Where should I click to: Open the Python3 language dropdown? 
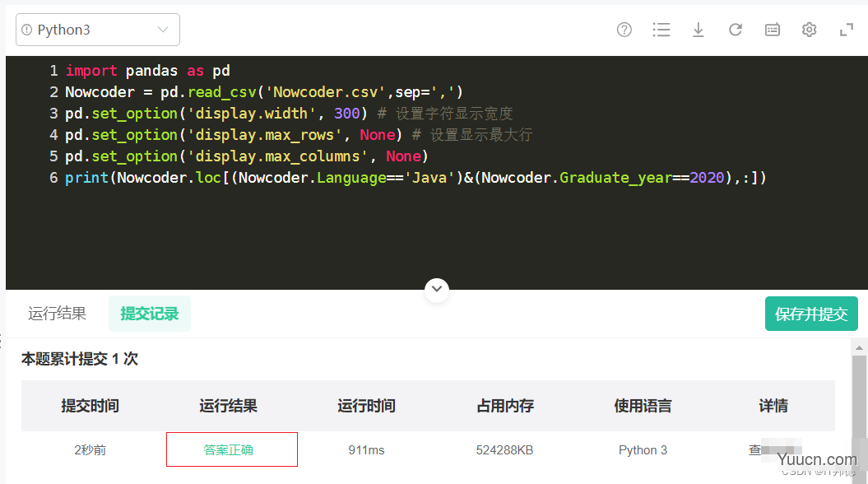97,30
